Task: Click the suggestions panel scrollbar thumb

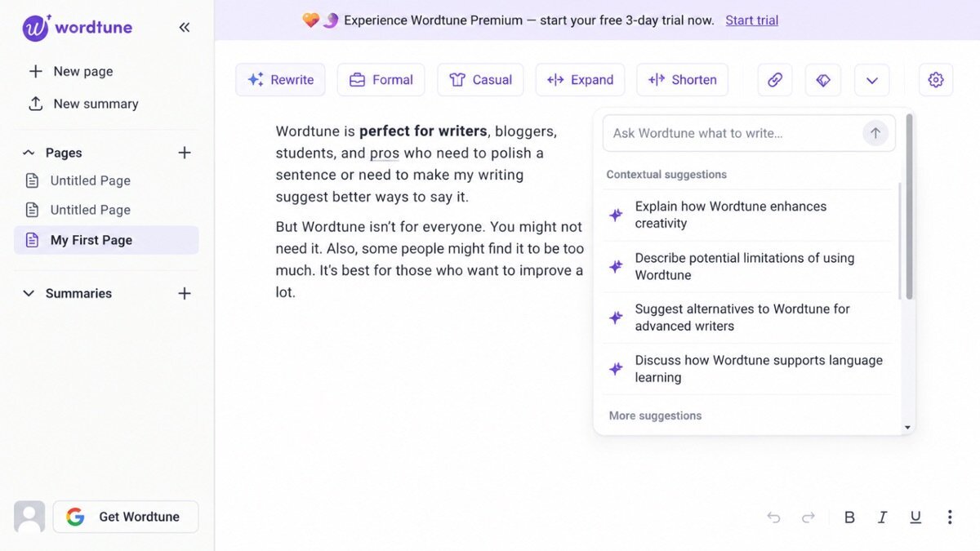Action: (908, 207)
